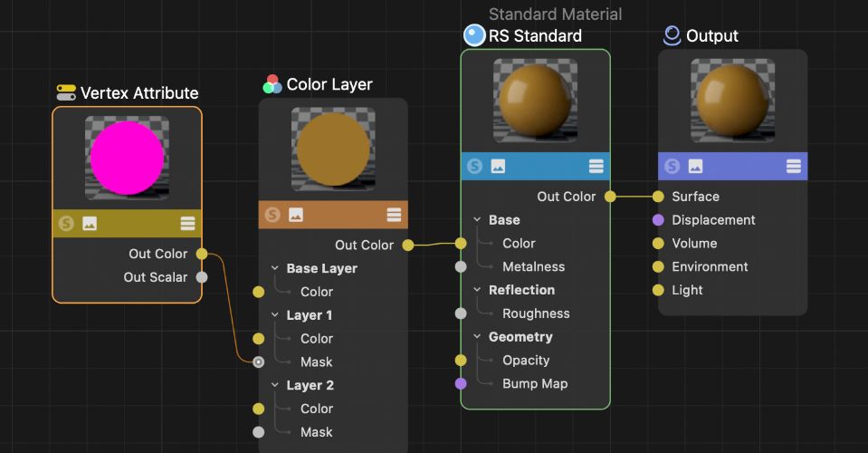
Task: Click the Volume input port
Action: [658, 243]
